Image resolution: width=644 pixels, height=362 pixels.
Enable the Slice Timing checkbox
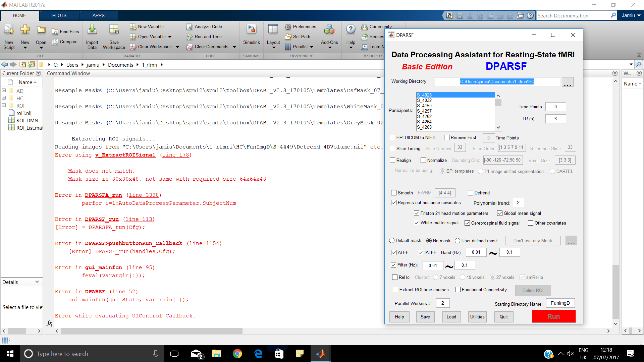tap(392, 148)
